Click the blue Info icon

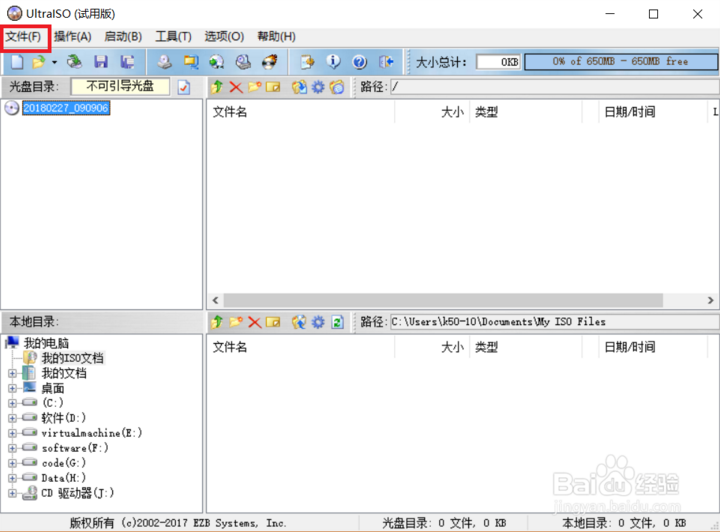[x=333, y=62]
